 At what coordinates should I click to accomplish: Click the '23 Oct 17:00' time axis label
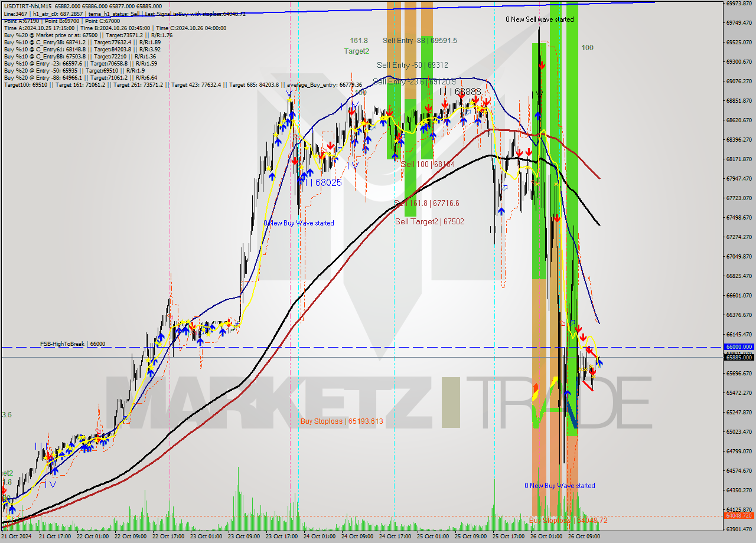point(282,537)
